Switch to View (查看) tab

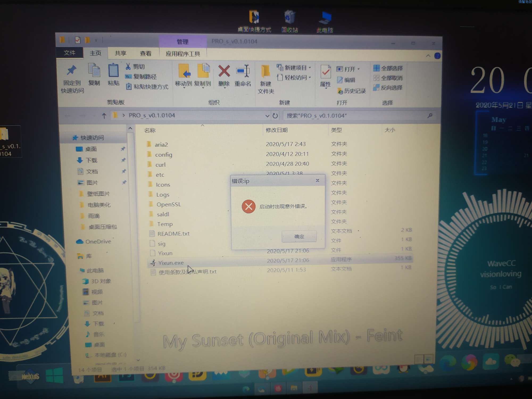[146, 54]
